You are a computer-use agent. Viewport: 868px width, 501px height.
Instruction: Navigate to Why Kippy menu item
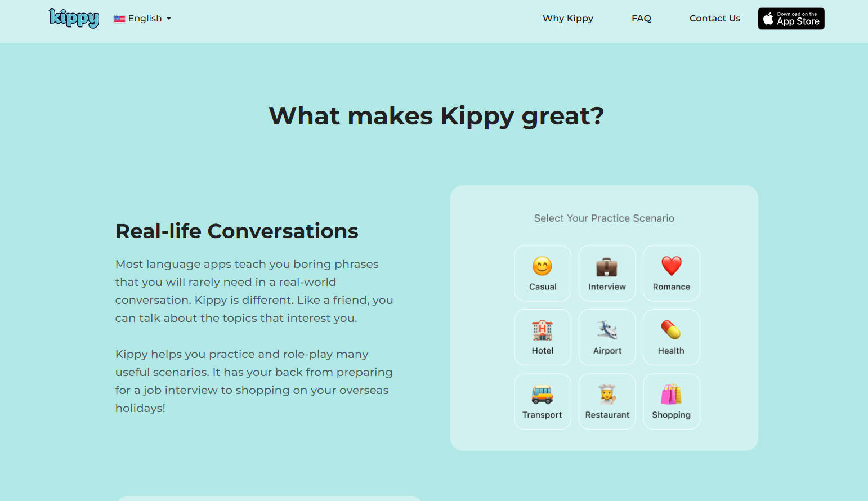(567, 18)
